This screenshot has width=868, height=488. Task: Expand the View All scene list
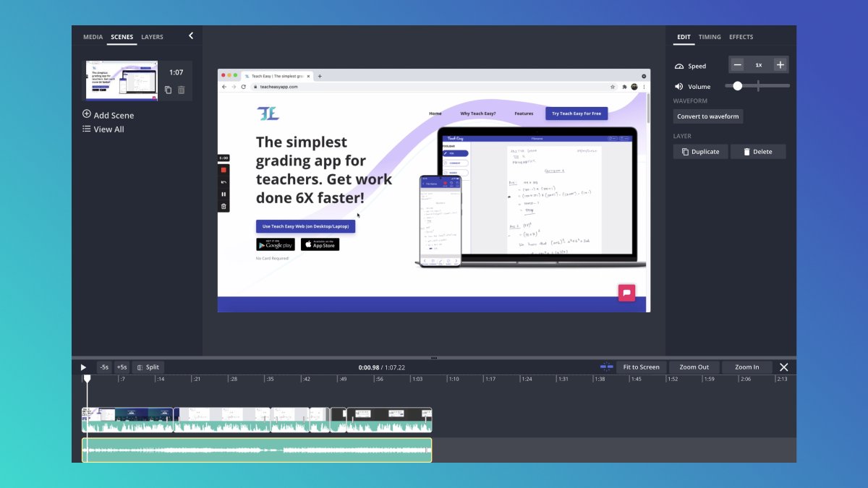107,129
